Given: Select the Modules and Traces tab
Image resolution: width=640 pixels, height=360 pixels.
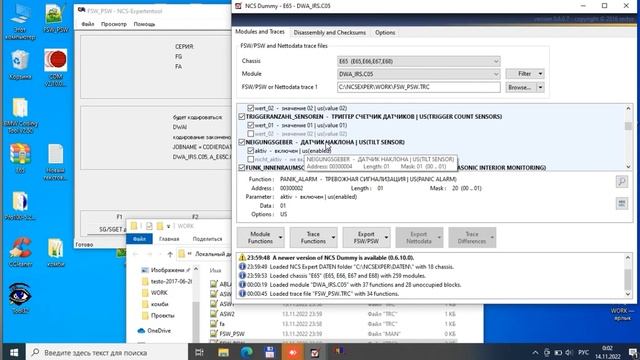Looking at the screenshot, I should (260, 32).
